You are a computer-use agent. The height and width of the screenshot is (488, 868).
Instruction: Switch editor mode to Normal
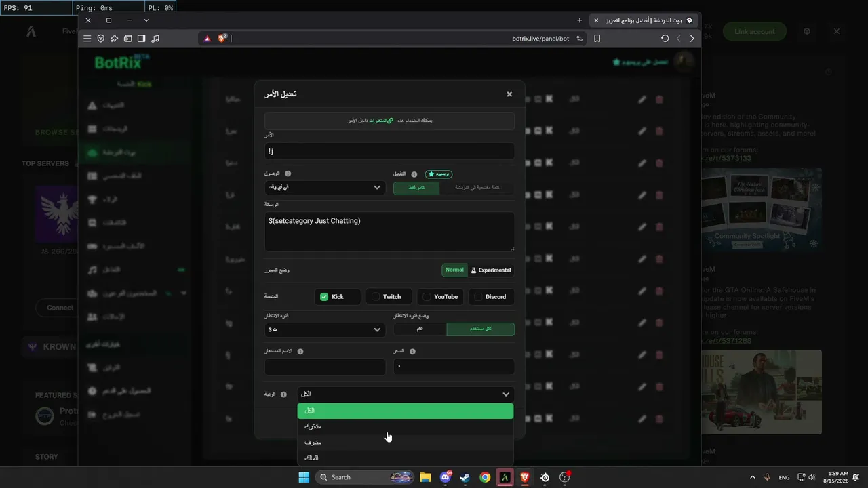click(x=454, y=270)
